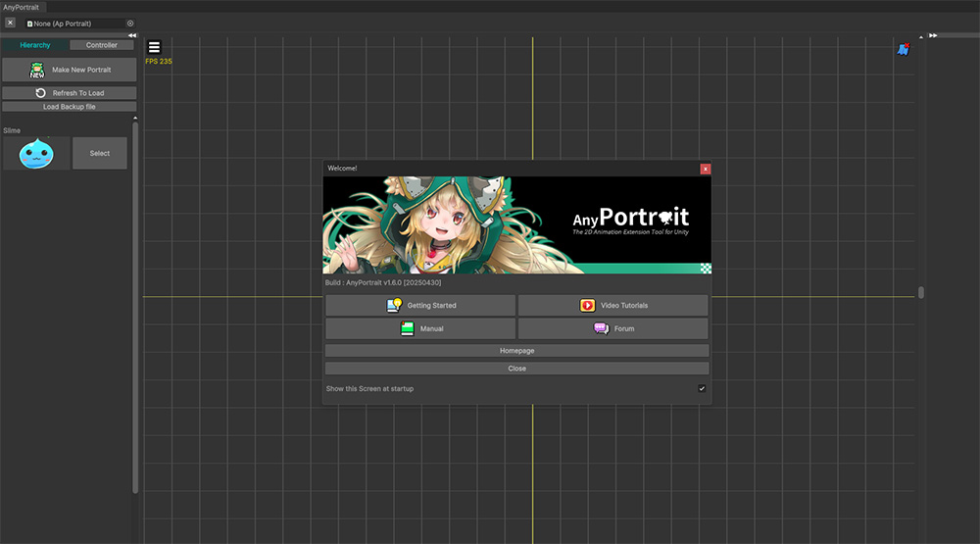Open the Forum
The height and width of the screenshot is (544, 980).
[613, 328]
